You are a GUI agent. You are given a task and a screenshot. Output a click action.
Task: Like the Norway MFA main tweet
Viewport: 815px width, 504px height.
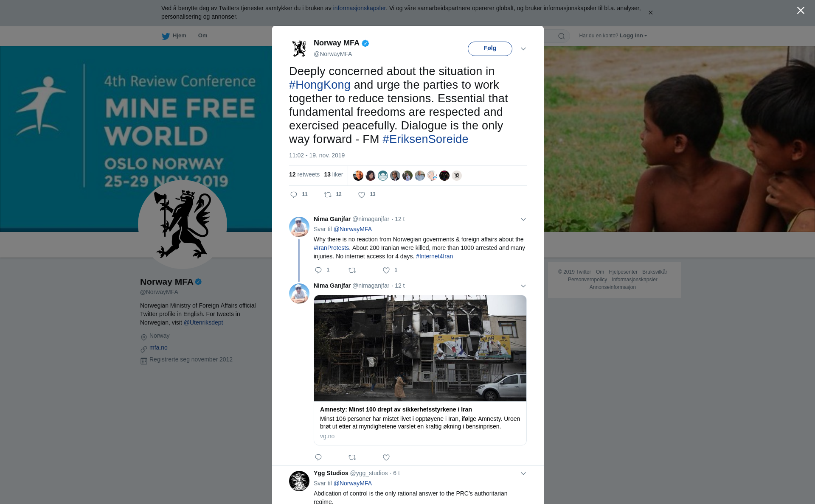tap(362, 195)
